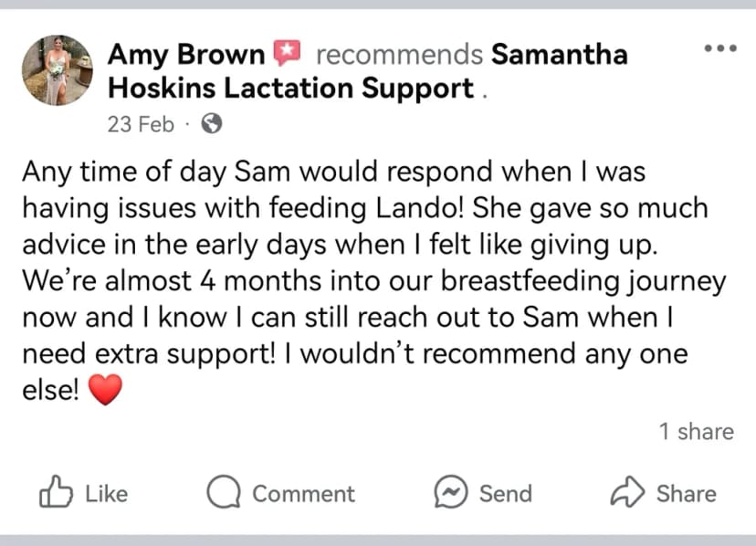756x546 pixels.
Task: Click the word recommends in header
Action: 399,55
